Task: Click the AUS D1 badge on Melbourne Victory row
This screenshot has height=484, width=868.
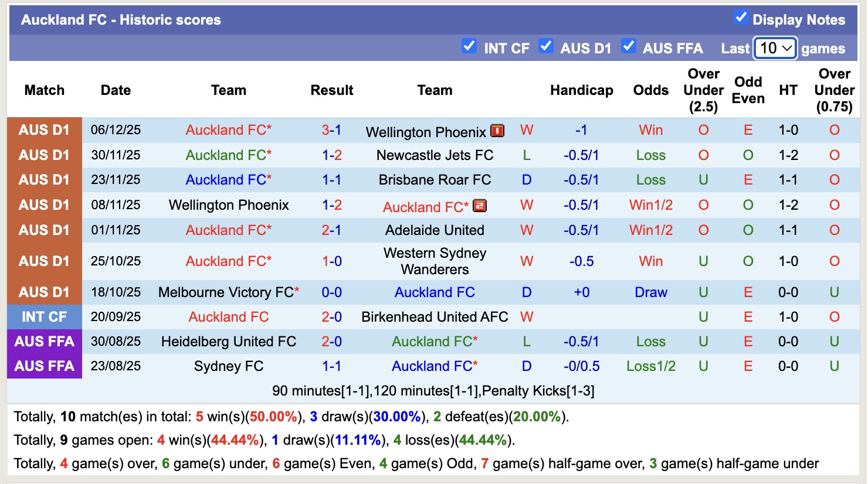Action: (x=44, y=292)
